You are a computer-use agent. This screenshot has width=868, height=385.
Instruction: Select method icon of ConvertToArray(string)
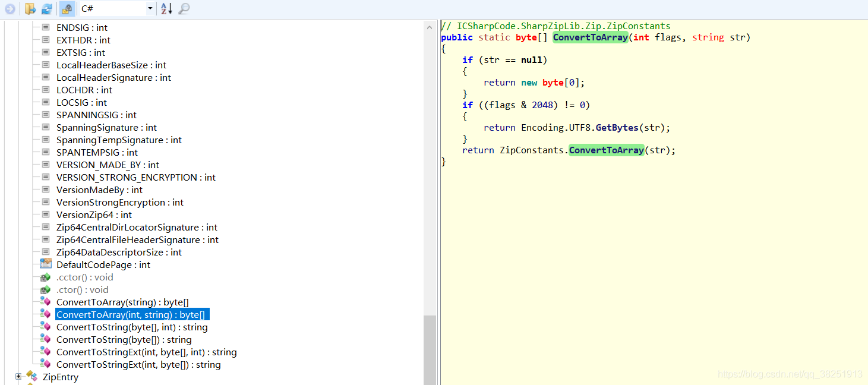coord(46,302)
